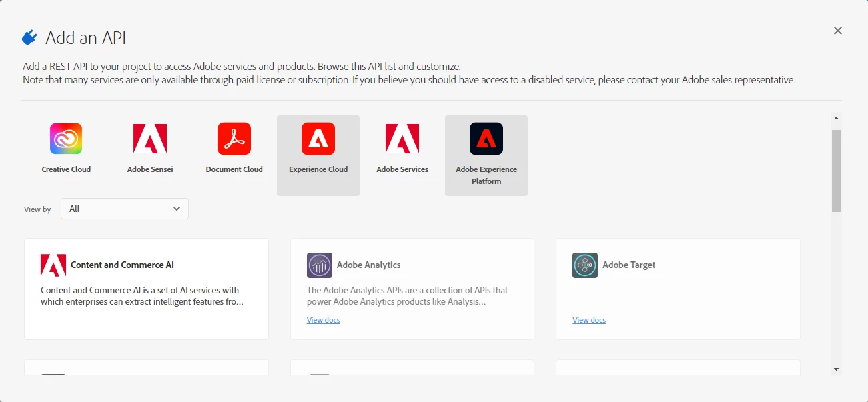Viewport: 868px width, 402px height.
Task: Select the Document Cloud category icon
Action: 234,139
